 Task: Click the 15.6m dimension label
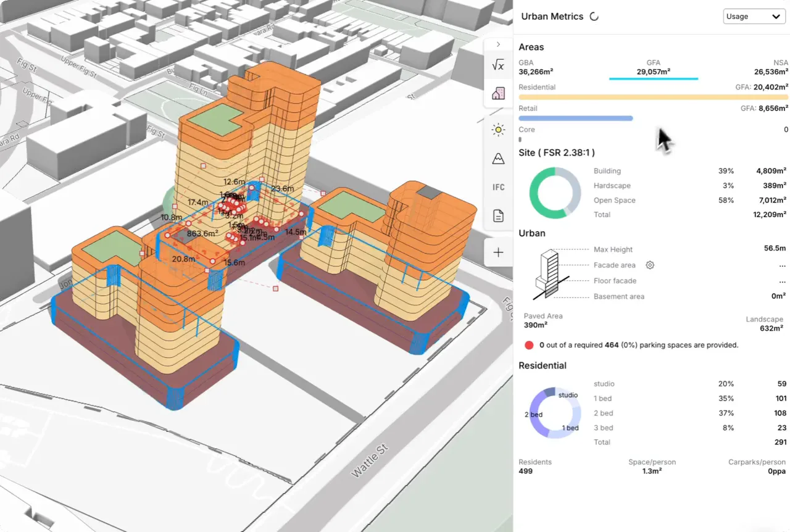pos(234,263)
